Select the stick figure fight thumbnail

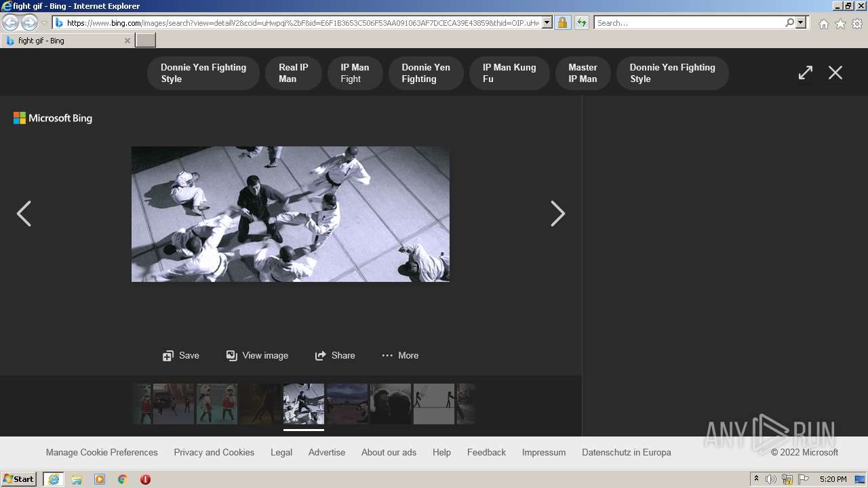434,404
